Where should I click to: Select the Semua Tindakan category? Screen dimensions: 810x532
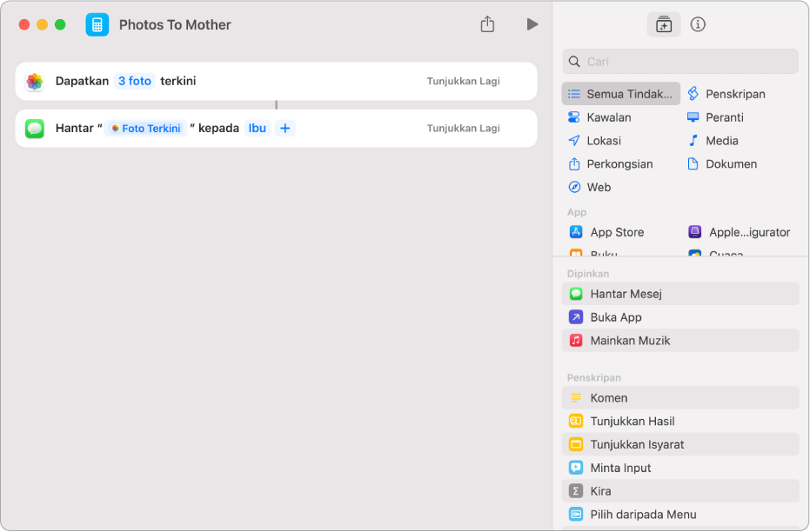point(621,94)
